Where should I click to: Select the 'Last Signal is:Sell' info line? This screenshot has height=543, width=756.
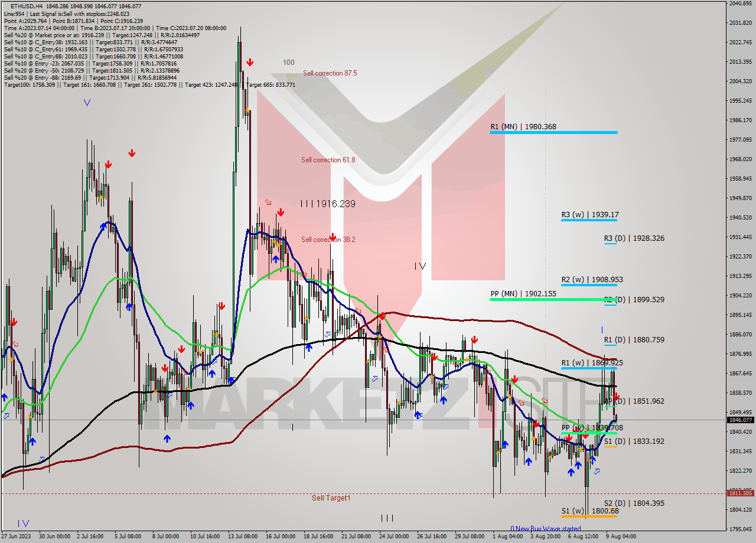point(66,13)
